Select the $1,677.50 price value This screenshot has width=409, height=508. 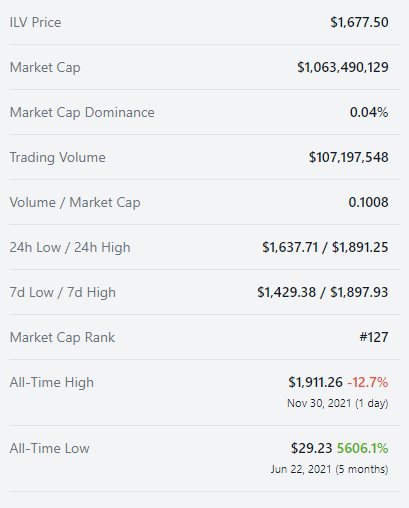[x=359, y=22]
